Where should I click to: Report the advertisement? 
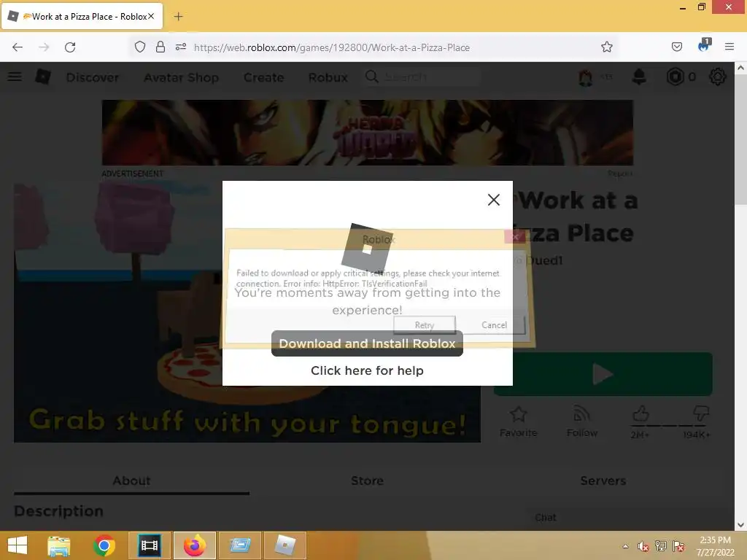click(620, 174)
